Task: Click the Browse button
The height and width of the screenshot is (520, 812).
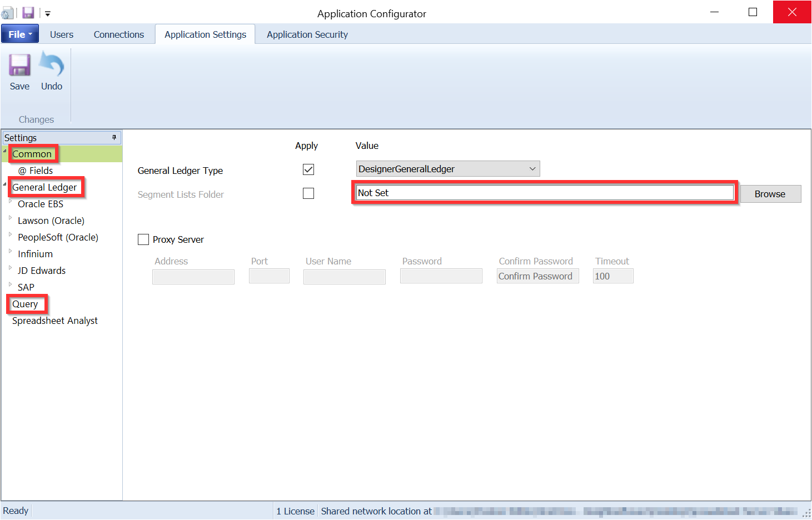Action: pyautogui.click(x=770, y=194)
